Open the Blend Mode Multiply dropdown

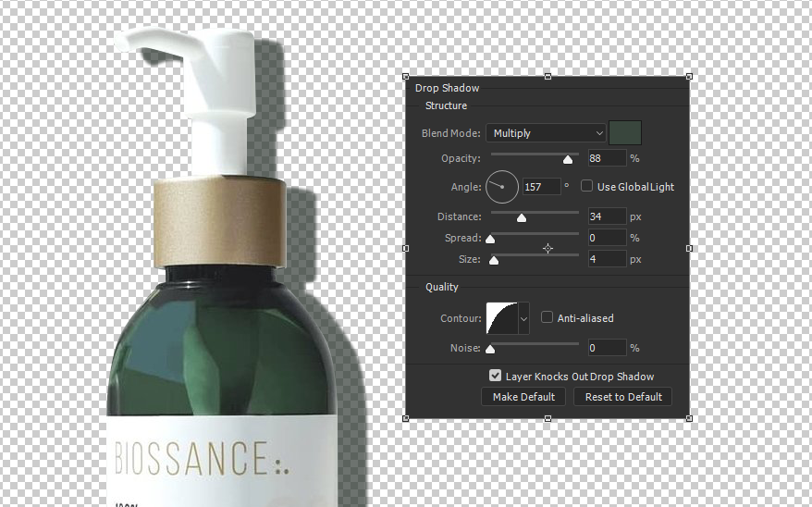[546, 133]
